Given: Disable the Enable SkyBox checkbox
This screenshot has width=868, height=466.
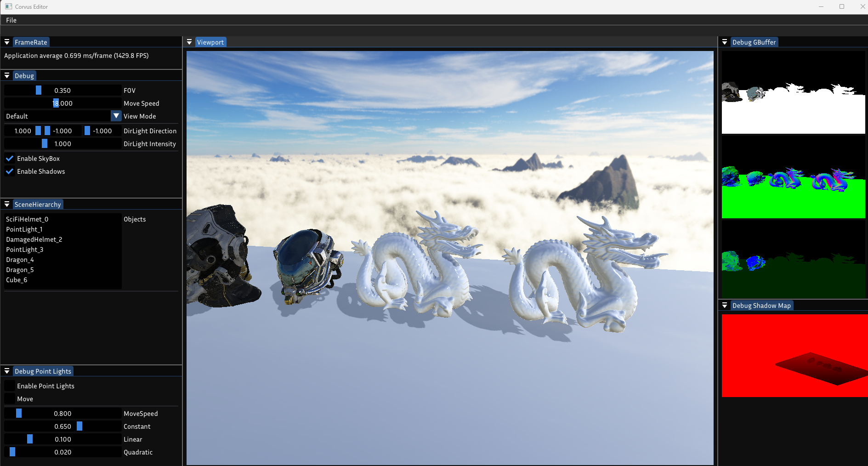Looking at the screenshot, I should tap(10, 159).
